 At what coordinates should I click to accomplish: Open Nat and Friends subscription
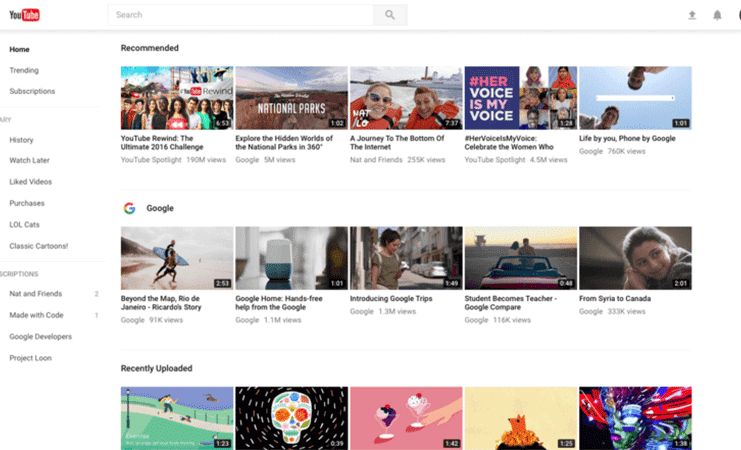(36, 294)
